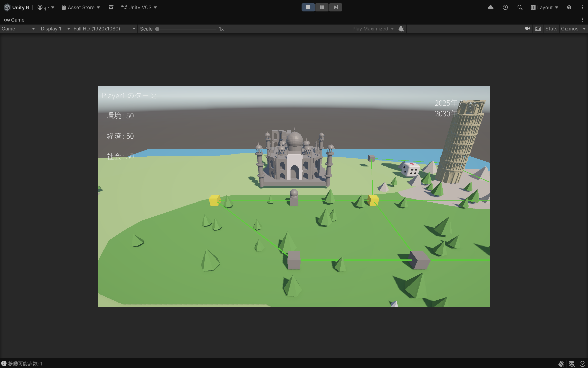Screen dimensions: 588x368
Task: Click the console message 移動可能歩数: 1
Action: (x=25, y=363)
